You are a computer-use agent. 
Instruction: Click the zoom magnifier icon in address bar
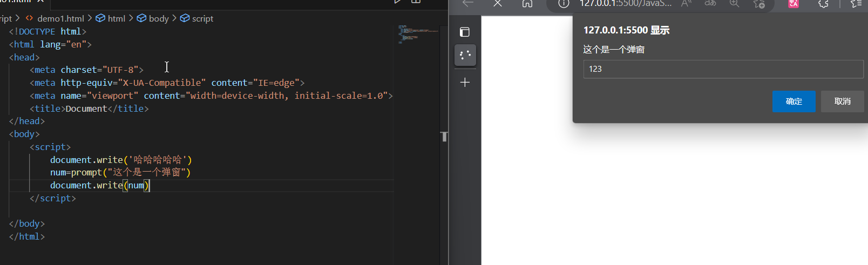(734, 4)
